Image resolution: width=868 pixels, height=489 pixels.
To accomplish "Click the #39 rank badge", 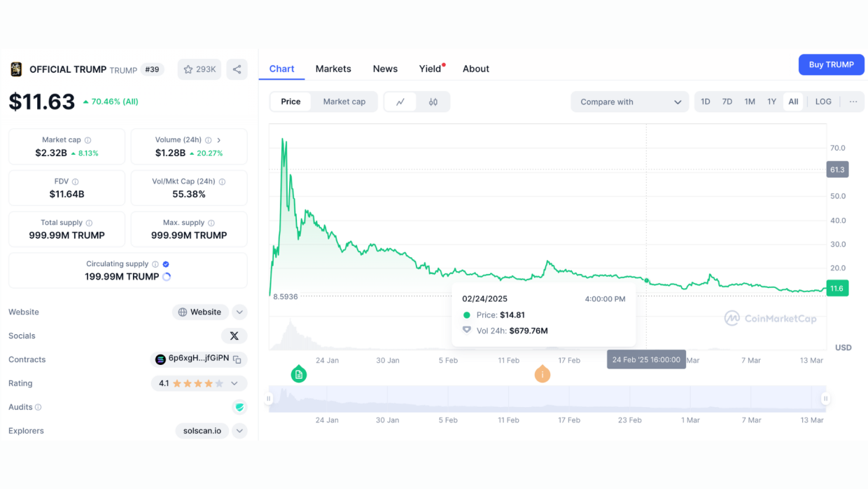I will pyautogui.click(x=152, y=69).
